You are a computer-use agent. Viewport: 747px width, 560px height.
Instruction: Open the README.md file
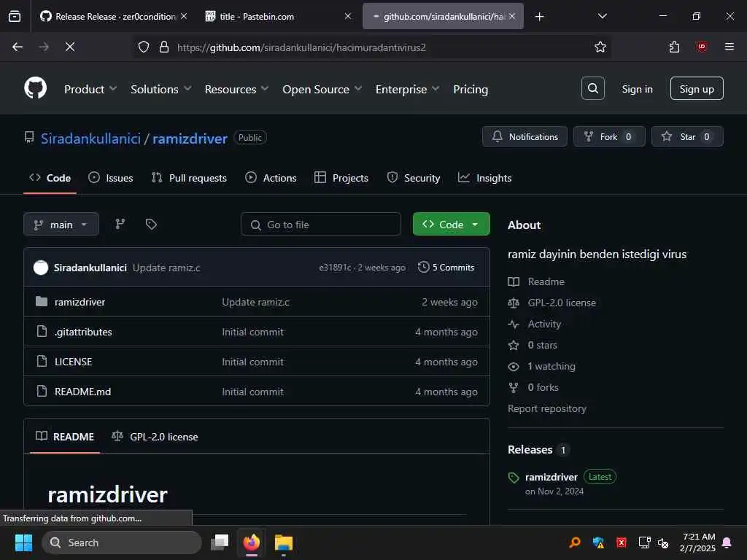[83, 392]
